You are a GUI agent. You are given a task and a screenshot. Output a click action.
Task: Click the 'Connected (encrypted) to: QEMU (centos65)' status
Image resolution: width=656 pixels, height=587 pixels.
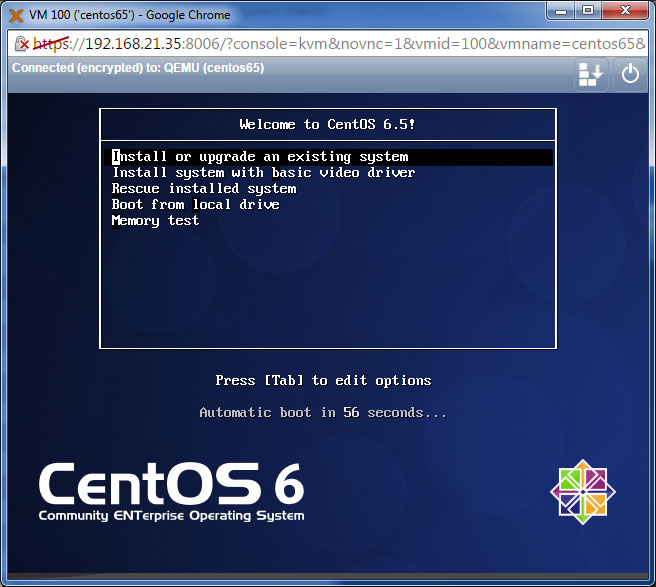(x=138, y=68)
